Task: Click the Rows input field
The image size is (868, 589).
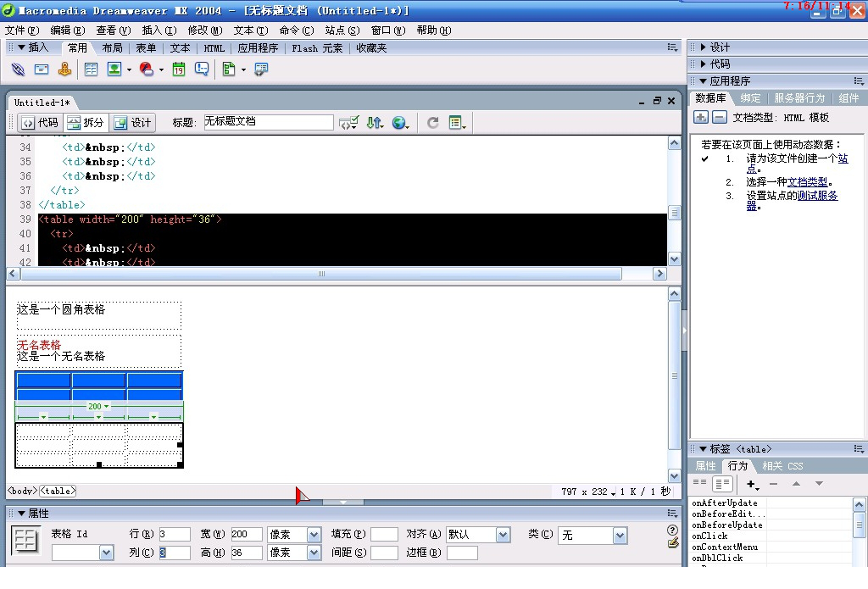Action: [x=175, y=534]
